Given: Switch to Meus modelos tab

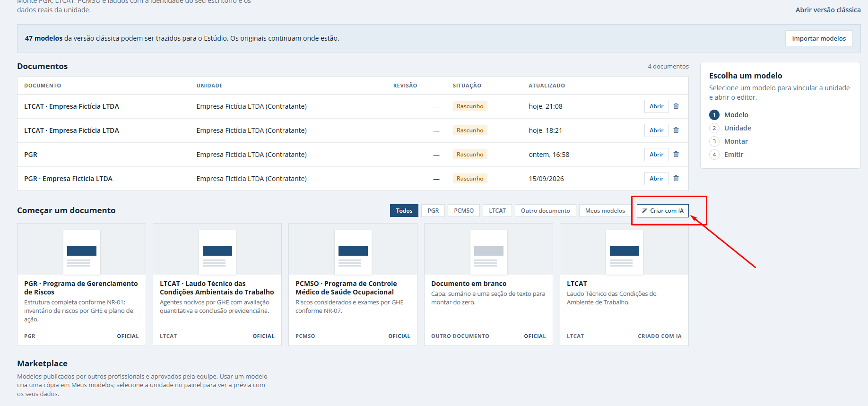Looking at the screenshot, I should (605, 211).
